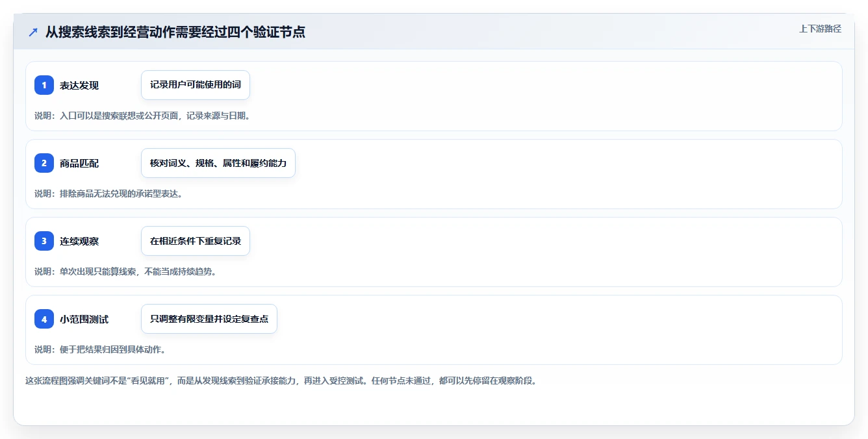Click the step number 1 badge
The height and width of the screenshot is (439, 868).
[x=44, y=85]
